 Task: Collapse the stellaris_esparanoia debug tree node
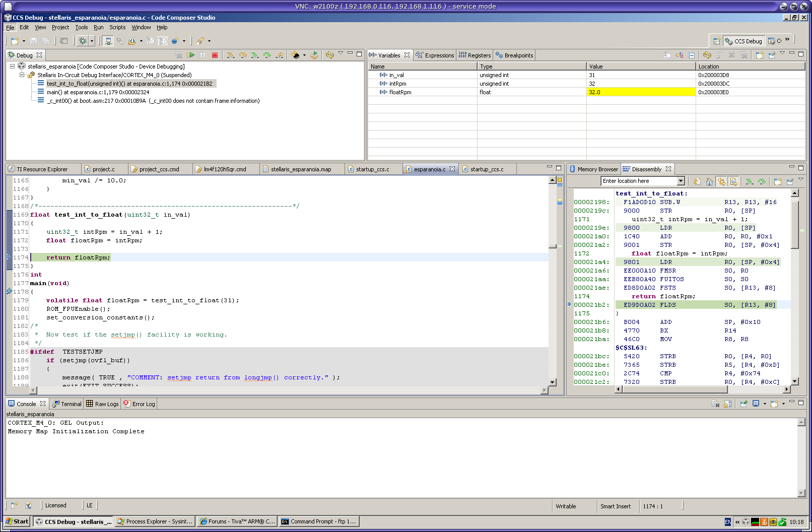point(13,66)
